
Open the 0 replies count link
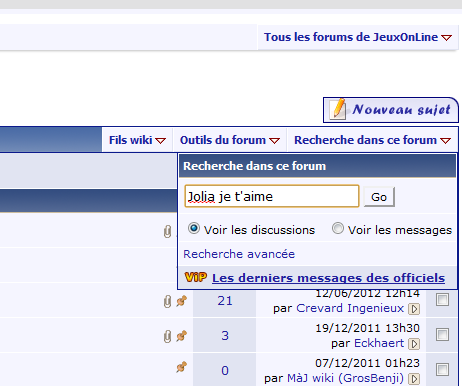(x=225, y=371)
